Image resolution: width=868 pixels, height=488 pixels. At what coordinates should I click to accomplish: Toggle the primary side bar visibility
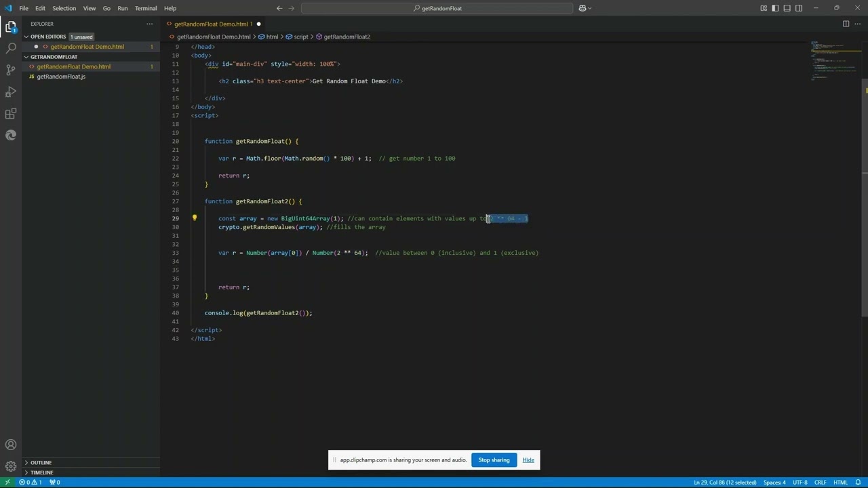pos(775,8)
